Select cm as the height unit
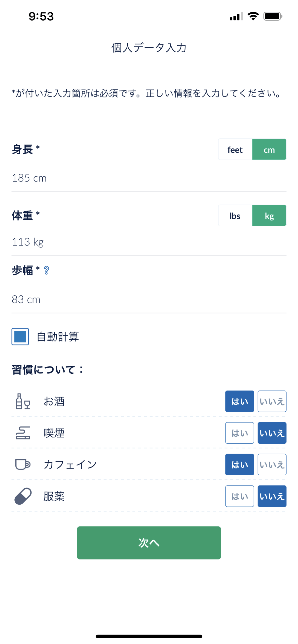 (x=269, y=150)
